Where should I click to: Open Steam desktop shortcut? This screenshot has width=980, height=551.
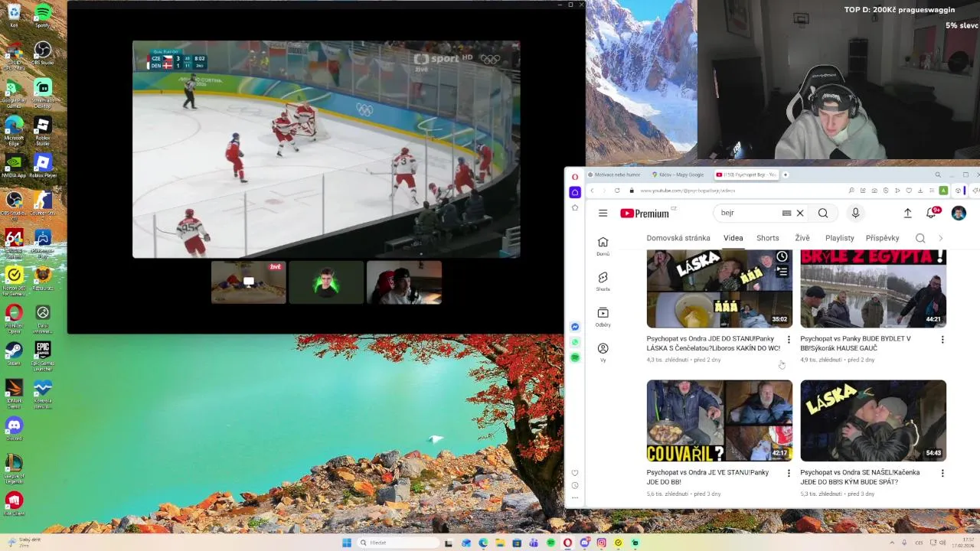tap(14, 354)
